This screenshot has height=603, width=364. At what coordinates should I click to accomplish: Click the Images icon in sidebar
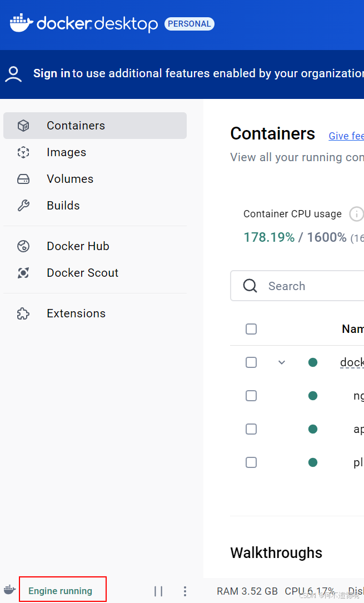click(23, 152)
